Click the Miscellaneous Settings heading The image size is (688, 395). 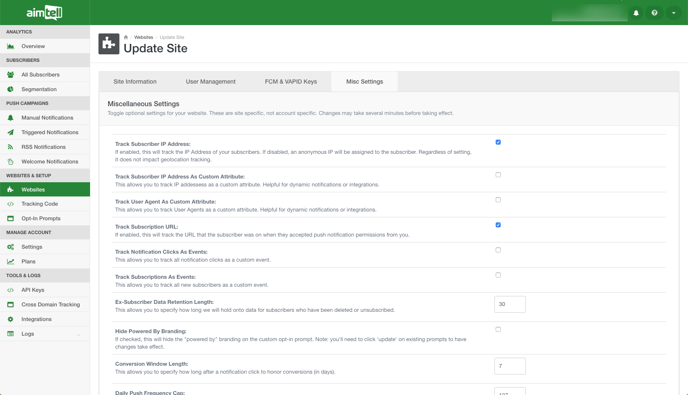coord(143,104)
